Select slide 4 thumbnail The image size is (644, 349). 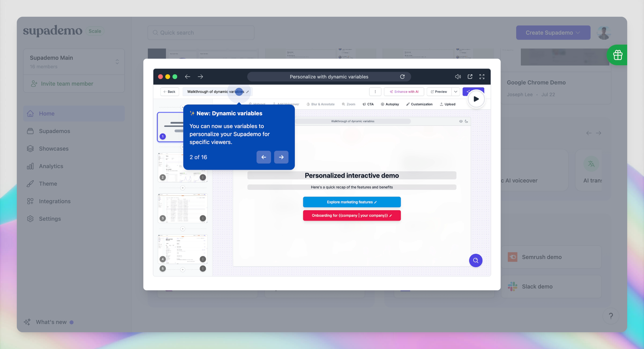[x=183, y=249]
